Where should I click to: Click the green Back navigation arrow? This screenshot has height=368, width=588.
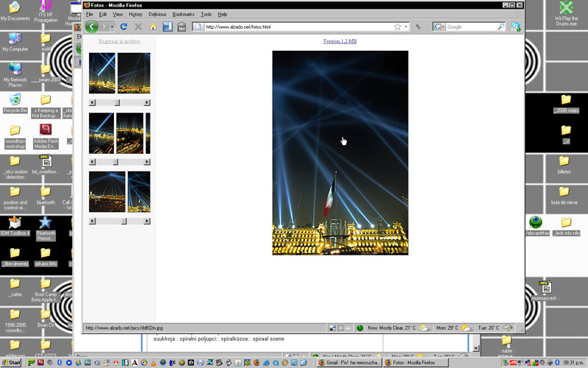pyautogui.click(x=92, y=26)
